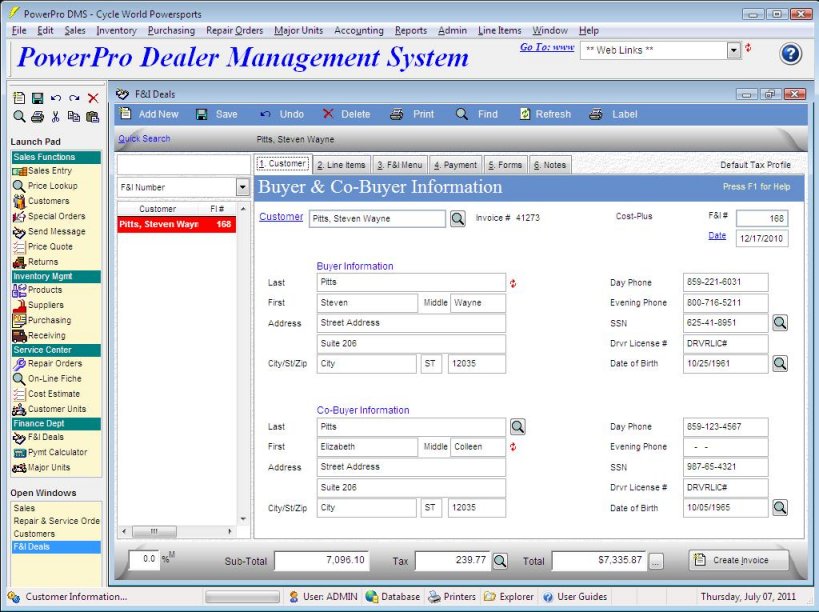Click the Go To: www link
The image size is (819, 612).
point(547,47)
